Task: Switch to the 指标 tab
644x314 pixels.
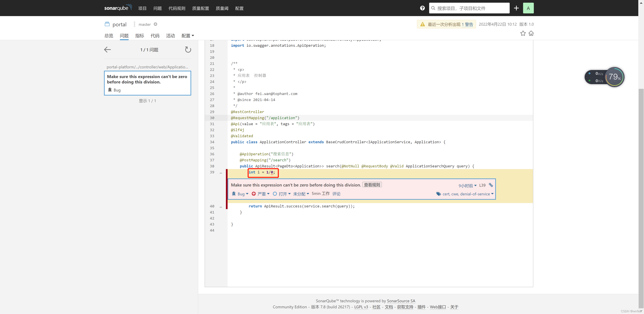Action: click(x=140, y=36)
